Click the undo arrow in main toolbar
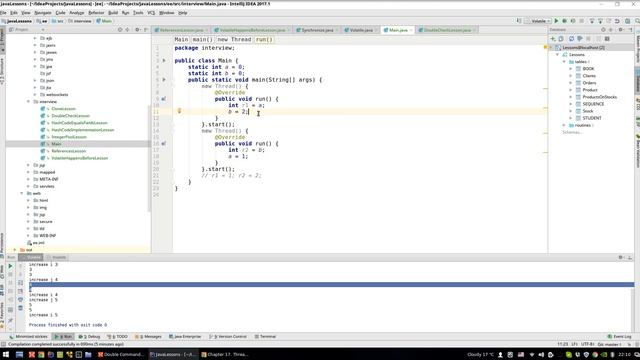The height and width of the screenshot is (360, 640). click(617, 21)
